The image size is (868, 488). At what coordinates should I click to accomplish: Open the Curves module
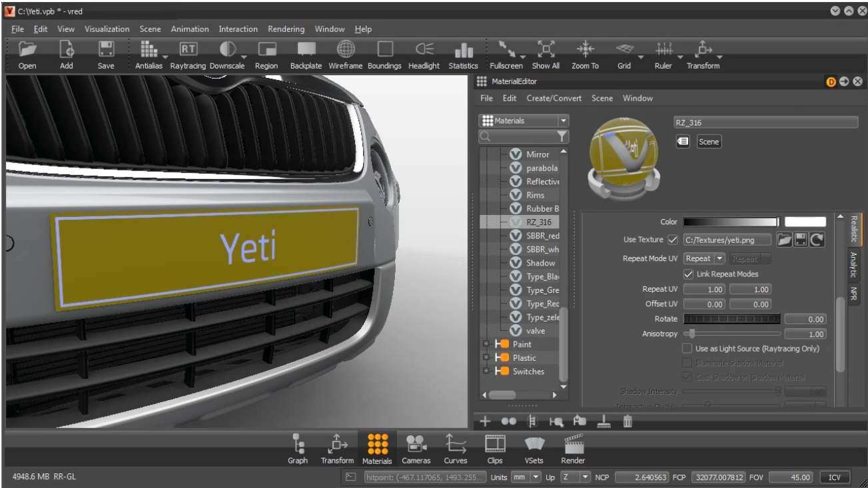(456, 444)
